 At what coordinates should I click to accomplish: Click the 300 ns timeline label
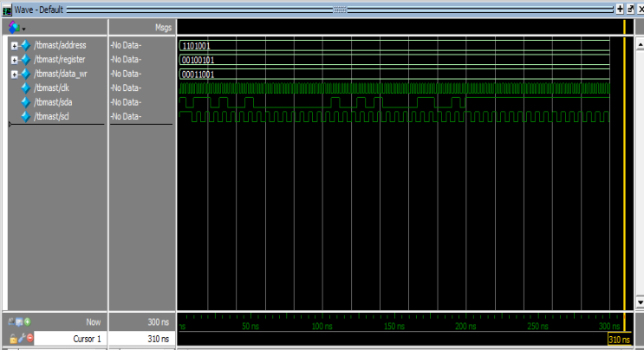[x=609, y=327]
